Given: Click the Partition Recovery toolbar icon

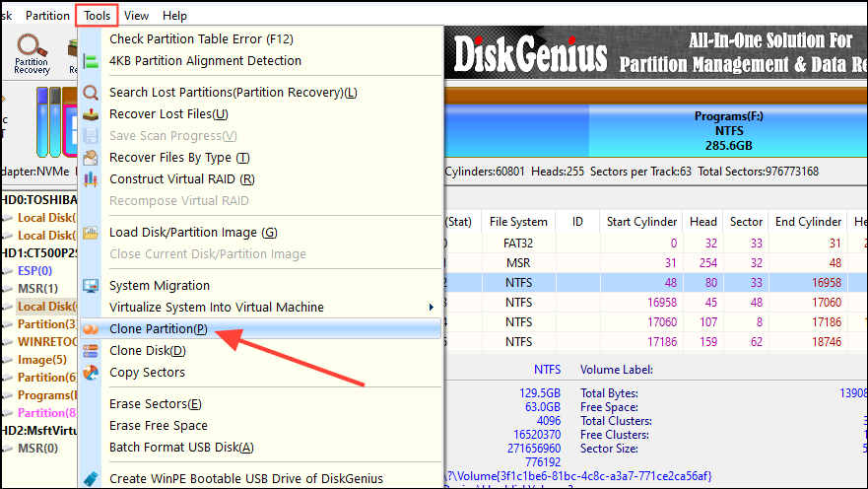Looking at the screenshot, I should click(x=32, y=54).
